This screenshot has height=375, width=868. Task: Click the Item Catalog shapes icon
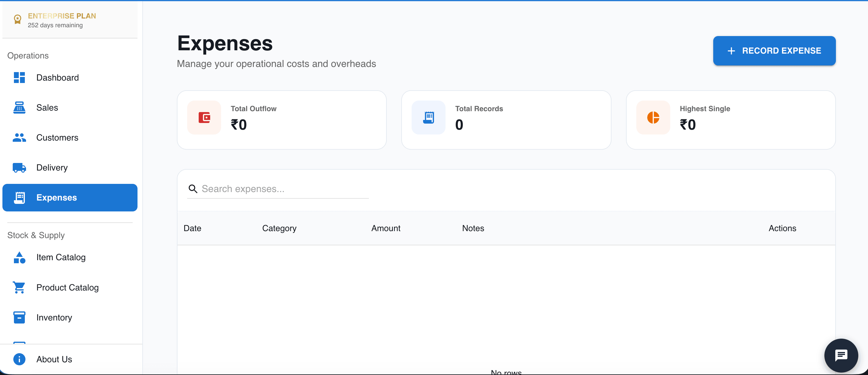(x=19, y=257)
